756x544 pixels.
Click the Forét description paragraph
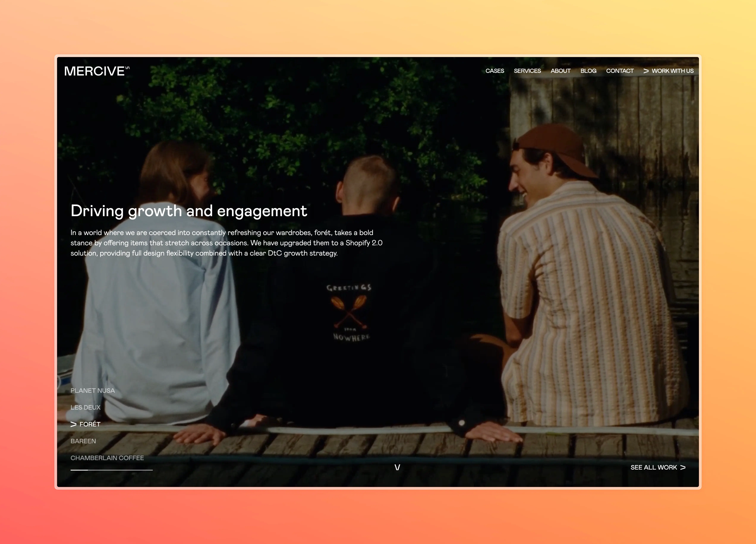(x=227, y=243)
